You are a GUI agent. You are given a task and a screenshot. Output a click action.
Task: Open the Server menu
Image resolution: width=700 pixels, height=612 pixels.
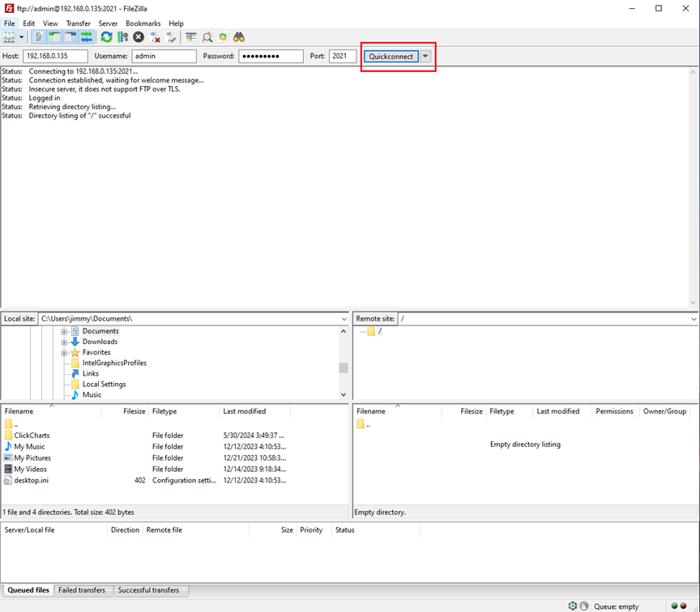pyautogui.click(x=108, y=23)
